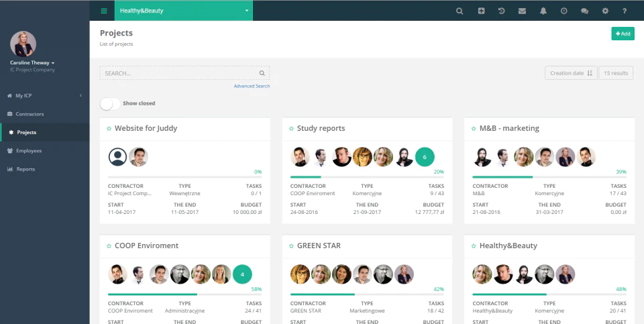Image resolution: width=644 pixels, height=324 pixels.
Task: Click type value Administracyjne
Action: (x=185, y=311)
